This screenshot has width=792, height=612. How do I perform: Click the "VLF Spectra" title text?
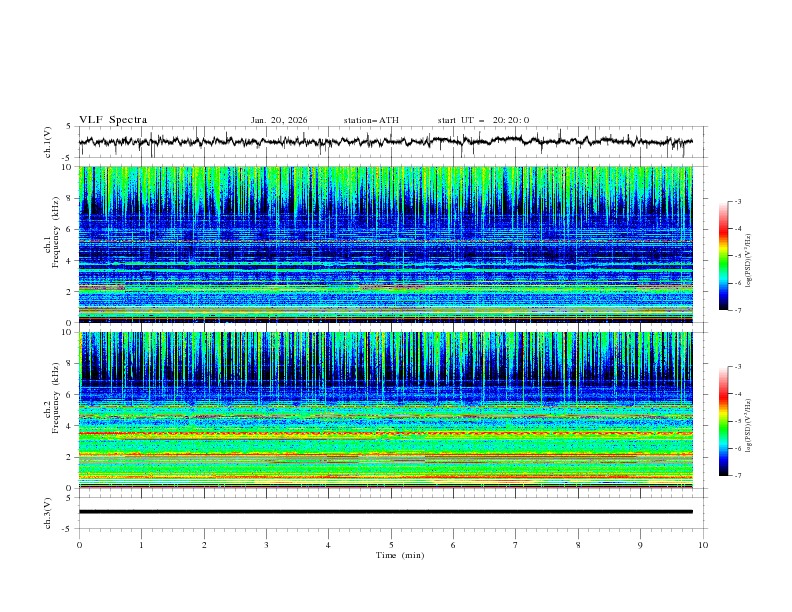113,120
